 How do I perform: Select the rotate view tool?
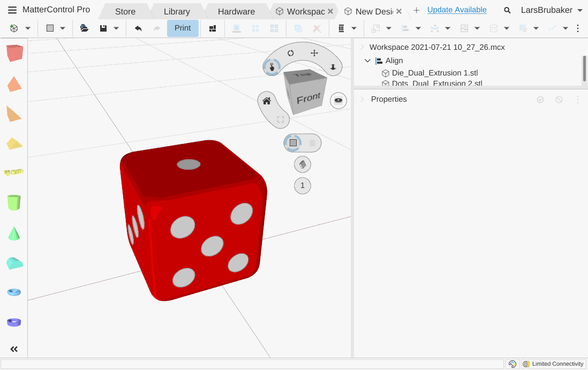tap(290, 53)
